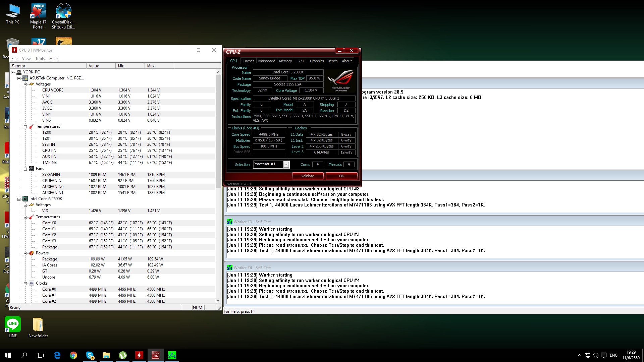
Task: Open the Tools menu in HWMonitor
Action: pos(40,59)
